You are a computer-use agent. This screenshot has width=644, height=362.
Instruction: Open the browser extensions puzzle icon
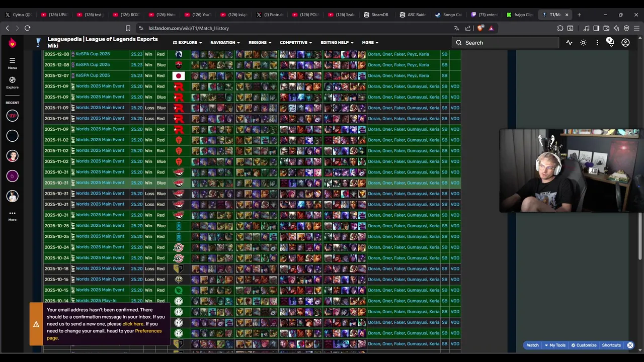[x=560, y=28]
